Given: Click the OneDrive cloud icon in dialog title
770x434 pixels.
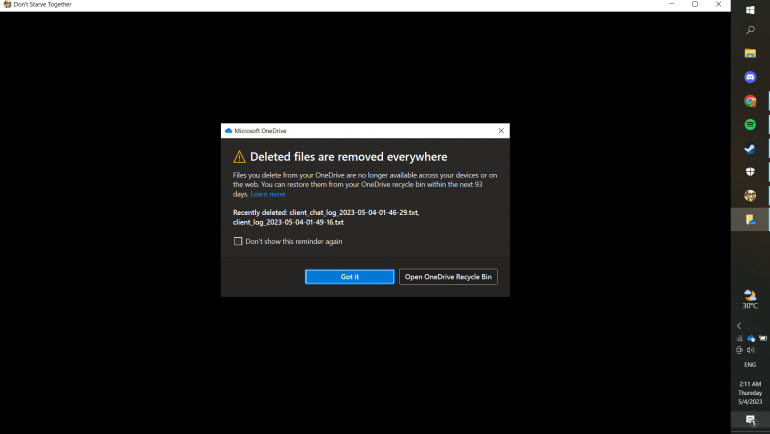Looking at the screenshot, I should [228, 131].
